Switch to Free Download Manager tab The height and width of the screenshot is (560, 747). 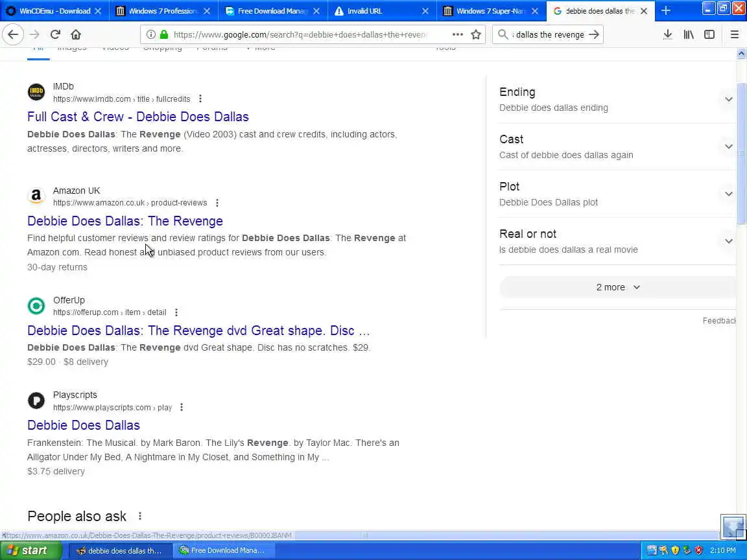pos(272,11)
